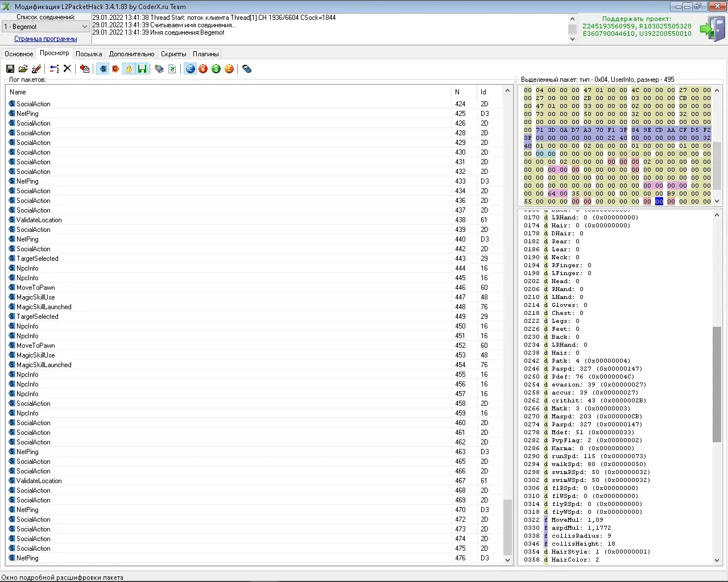Click the green door exit icon
This screenshot has width=728, height=582.
pos(713,29)
